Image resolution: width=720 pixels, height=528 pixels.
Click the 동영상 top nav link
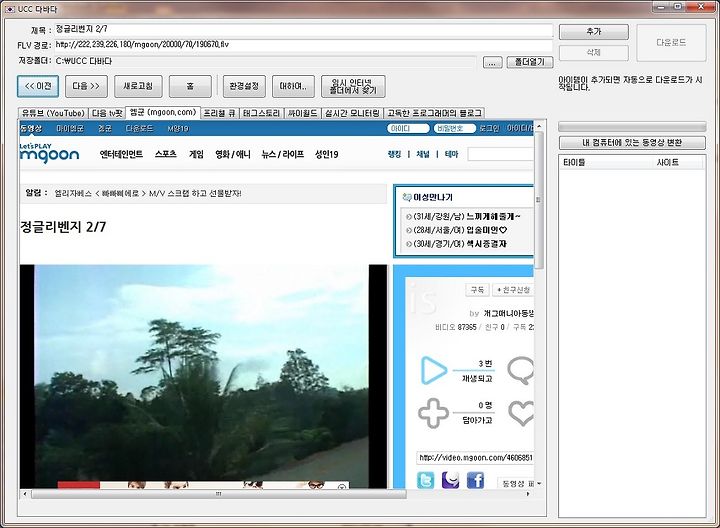31,129
